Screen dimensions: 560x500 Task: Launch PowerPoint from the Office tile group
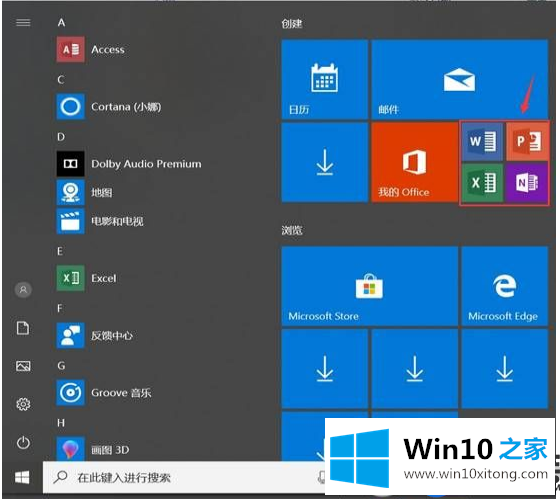coord(527,142)
